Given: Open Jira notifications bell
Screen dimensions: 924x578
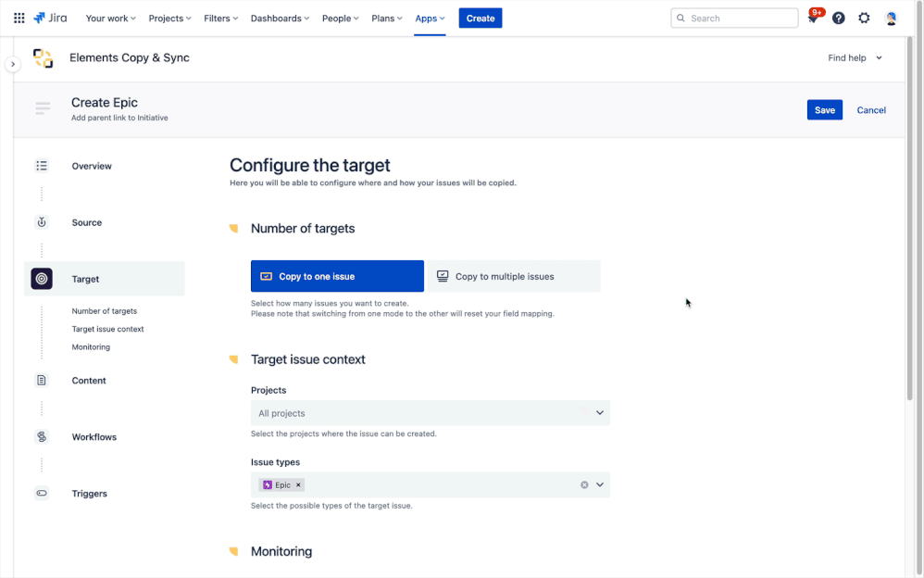Looking at the screenshot, I should [x=812, y=18].
